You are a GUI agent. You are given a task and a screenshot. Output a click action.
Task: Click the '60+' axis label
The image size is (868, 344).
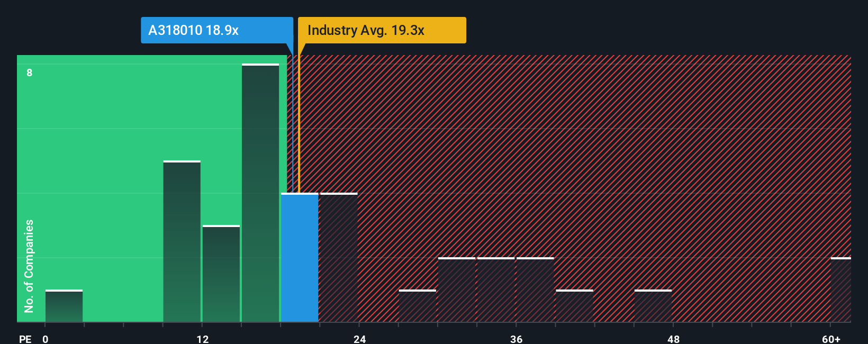pyautogui.click(x=831, y=339)
